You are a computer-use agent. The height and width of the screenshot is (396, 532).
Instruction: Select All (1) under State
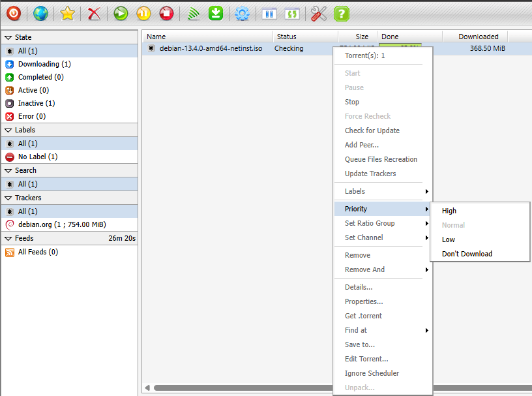[70, 51]
